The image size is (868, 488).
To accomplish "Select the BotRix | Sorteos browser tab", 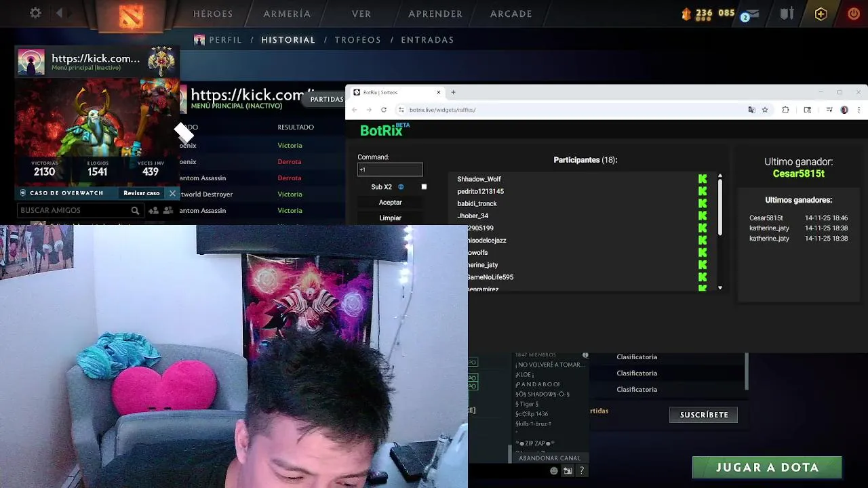I will point(397,92).
